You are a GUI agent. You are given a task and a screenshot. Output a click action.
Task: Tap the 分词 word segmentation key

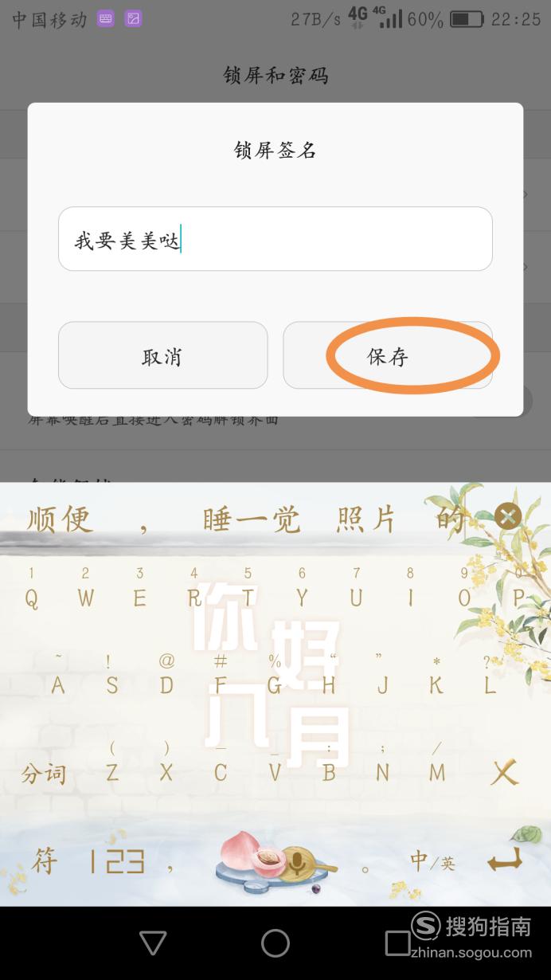point(43,773)
